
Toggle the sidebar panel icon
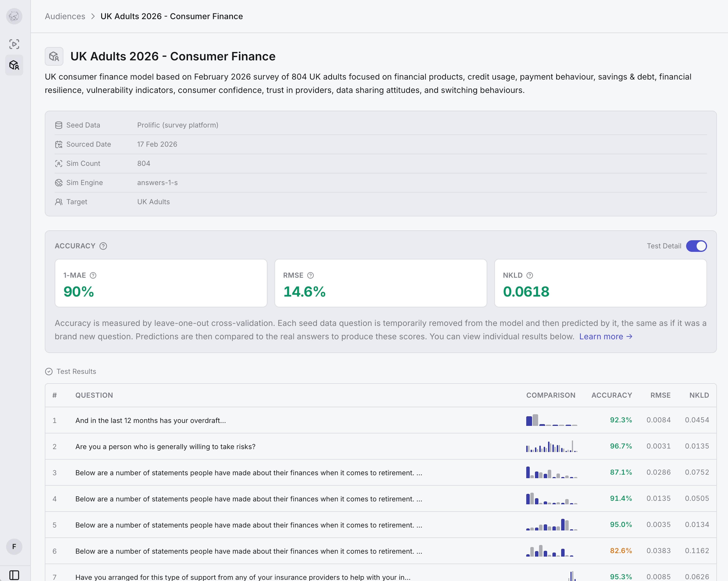point(14,575)
